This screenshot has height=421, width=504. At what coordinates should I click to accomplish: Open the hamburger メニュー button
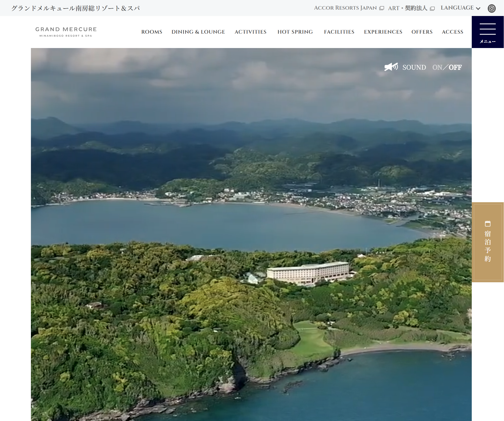pos(487,32)
